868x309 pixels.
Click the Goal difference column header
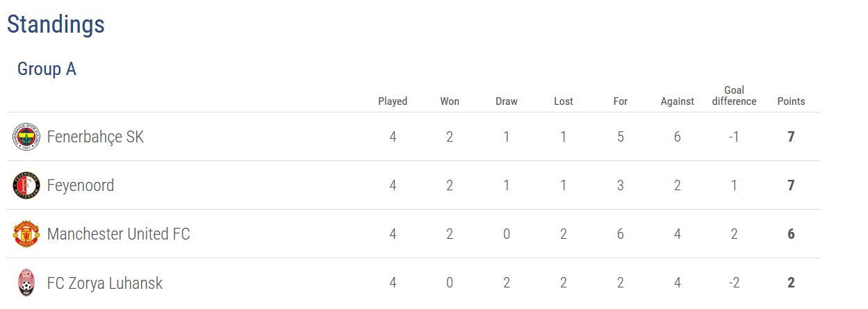[x=734, y=96]
